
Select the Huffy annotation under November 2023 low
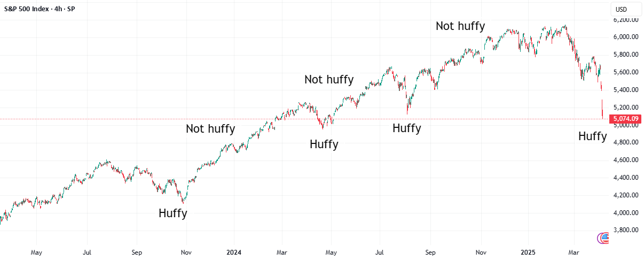click(x=173, y=213)
